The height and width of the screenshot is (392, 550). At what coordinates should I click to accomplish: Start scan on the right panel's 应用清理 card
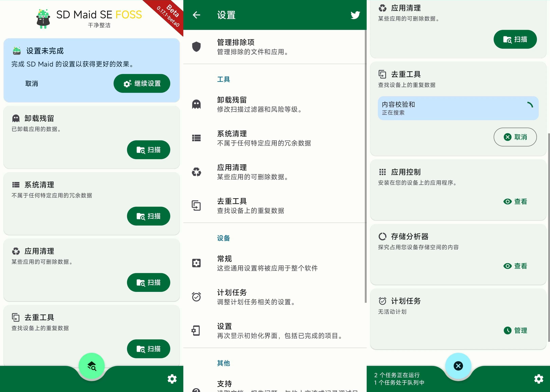tap(515, 39)
